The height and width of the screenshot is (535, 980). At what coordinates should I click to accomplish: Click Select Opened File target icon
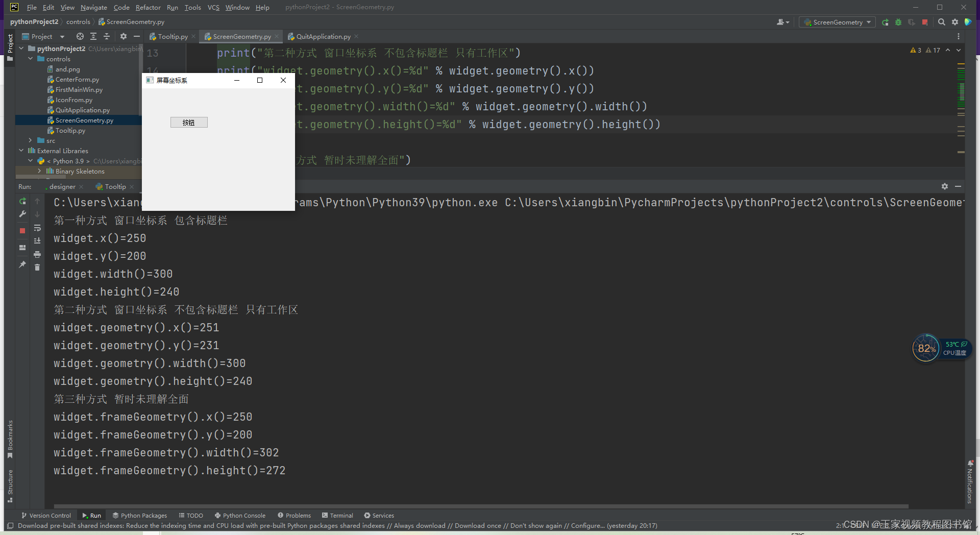[x=80, y=36]
